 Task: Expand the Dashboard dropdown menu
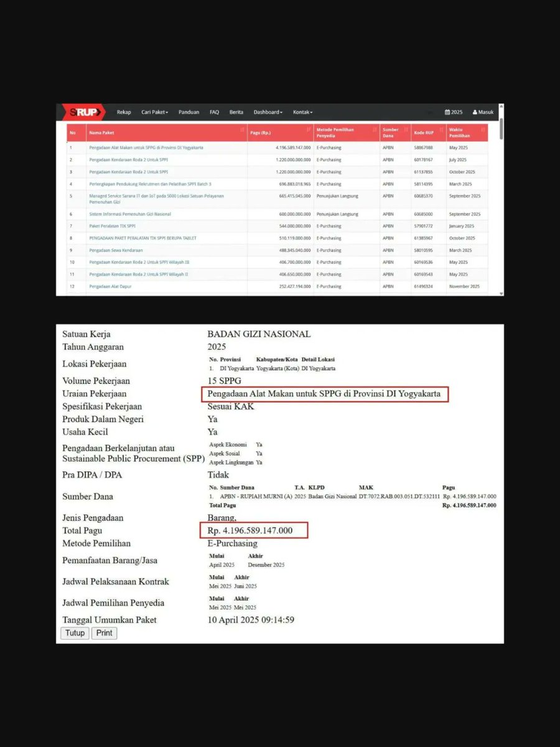click(x=268, y=112)
